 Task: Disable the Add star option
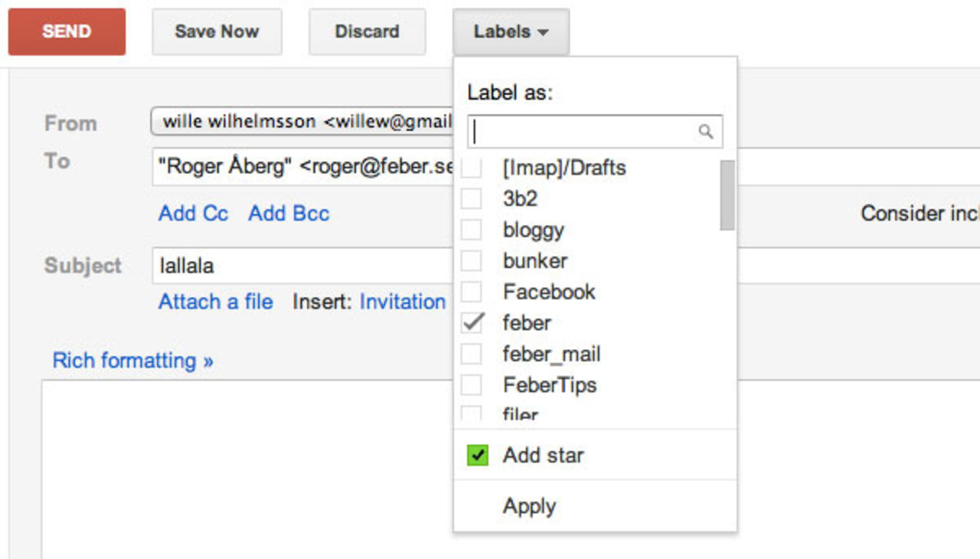point(478,455)
